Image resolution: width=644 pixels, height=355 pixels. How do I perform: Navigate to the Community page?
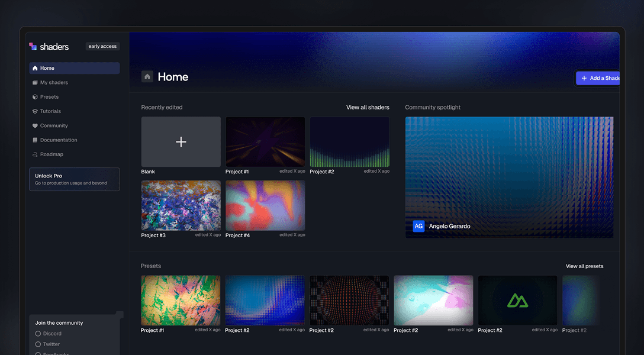pyautogui.click(x=75, y=125)
